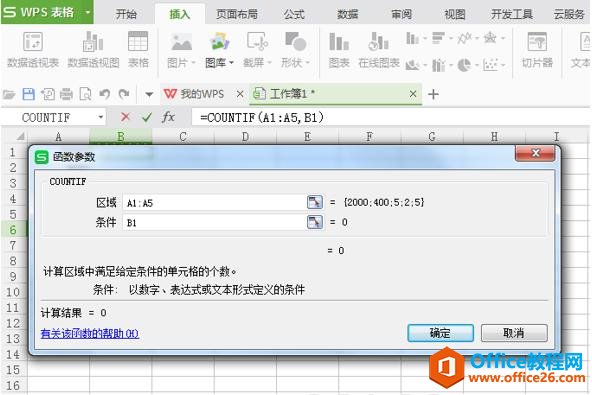Expand the 形状 shapes dropdown arrow
592x395 pixels.
(x=307, y=63)
